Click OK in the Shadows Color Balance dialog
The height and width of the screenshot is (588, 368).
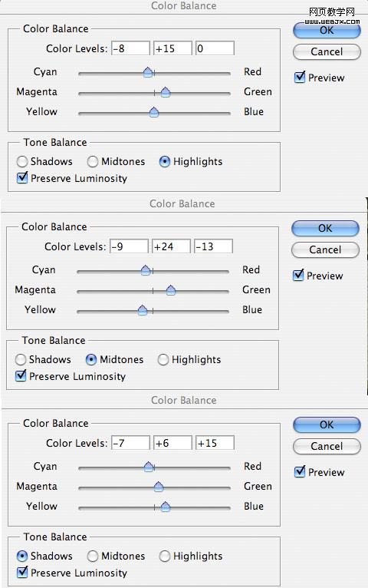327,424
